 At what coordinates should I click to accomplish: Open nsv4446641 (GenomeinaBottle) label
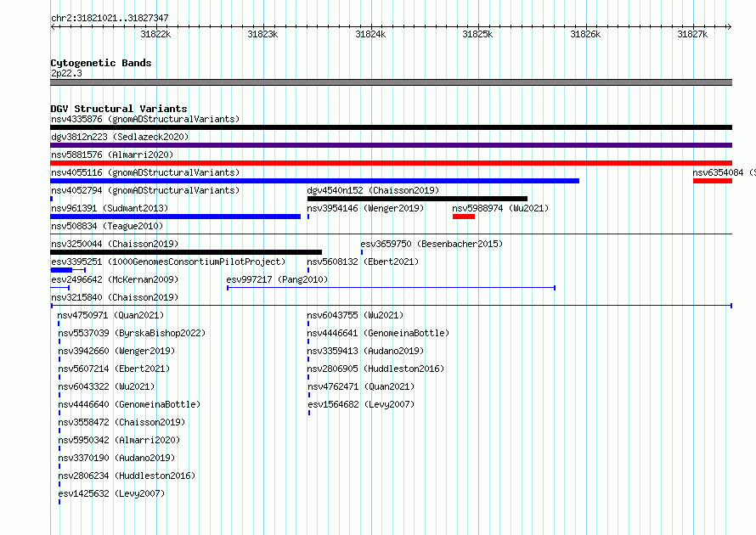(x=379, y=333)
